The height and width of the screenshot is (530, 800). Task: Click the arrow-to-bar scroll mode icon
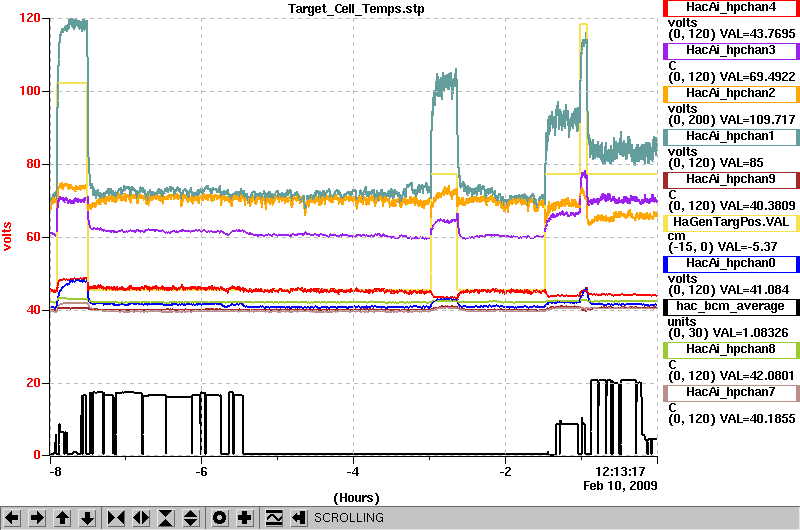pos(299,518)
